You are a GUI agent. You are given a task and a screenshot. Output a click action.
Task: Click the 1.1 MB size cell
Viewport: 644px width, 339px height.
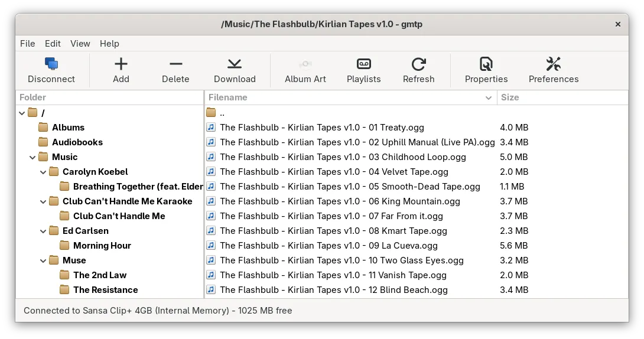512,186
